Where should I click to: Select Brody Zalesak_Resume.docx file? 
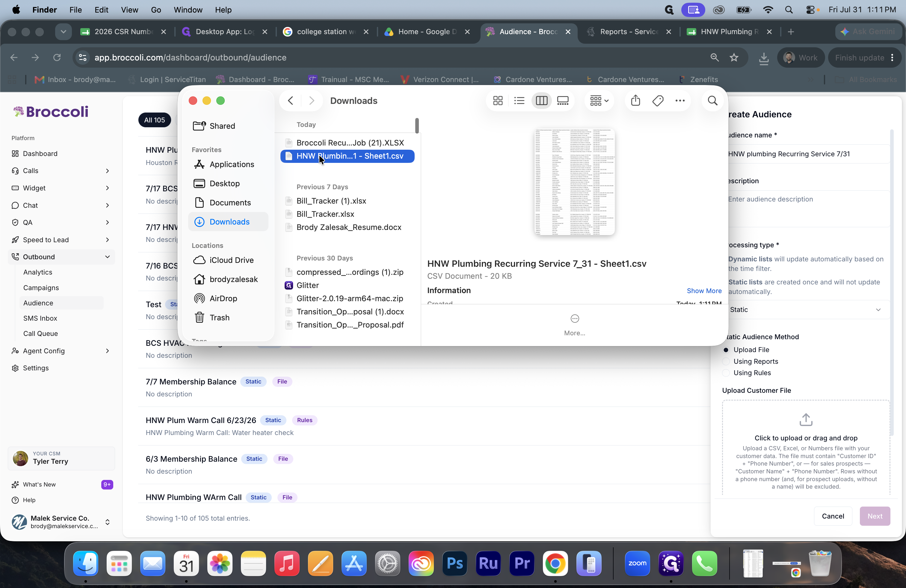(347, 228)
